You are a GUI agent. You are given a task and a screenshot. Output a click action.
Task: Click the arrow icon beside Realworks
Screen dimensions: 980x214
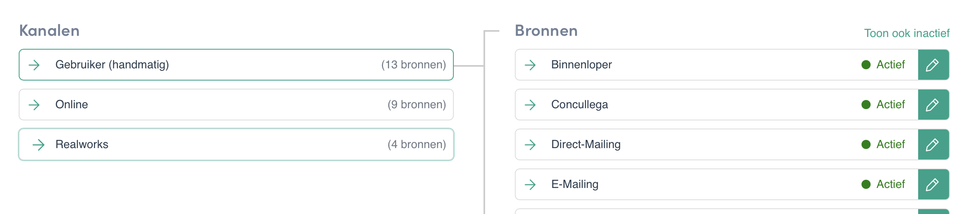(x=38, y=144)
